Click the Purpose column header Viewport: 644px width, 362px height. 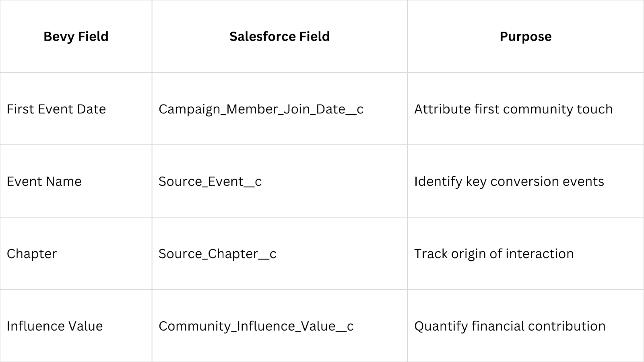click(526, 36)
